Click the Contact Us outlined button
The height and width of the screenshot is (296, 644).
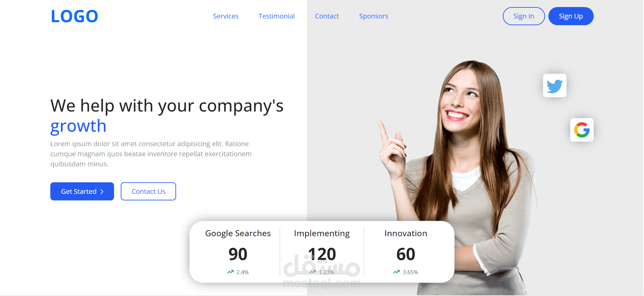pos(148,192)
